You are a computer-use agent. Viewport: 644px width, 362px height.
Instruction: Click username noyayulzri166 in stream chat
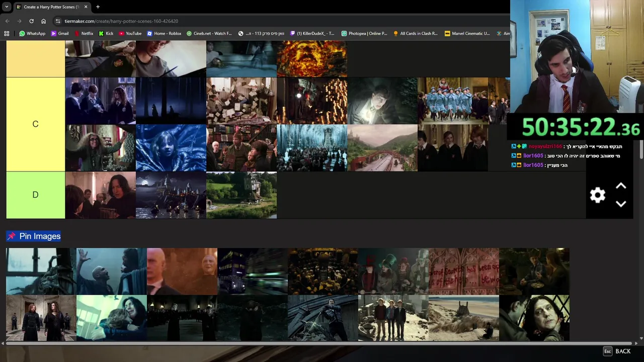point(545,146)
